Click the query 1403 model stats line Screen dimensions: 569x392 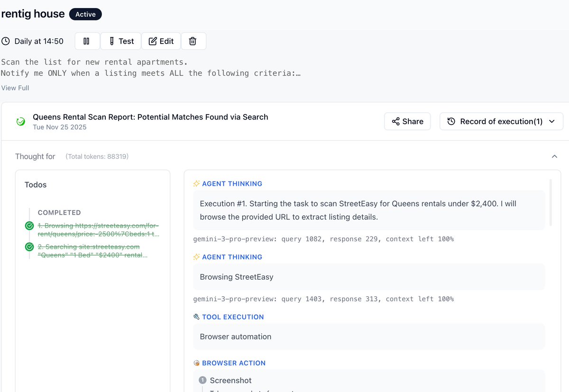[323, 299]
